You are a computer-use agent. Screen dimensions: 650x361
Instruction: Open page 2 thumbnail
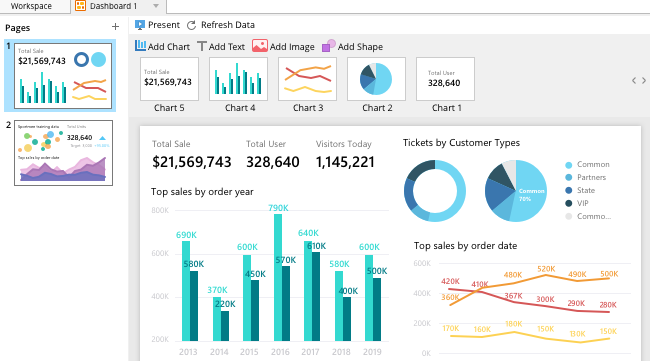tap(63, 153)
